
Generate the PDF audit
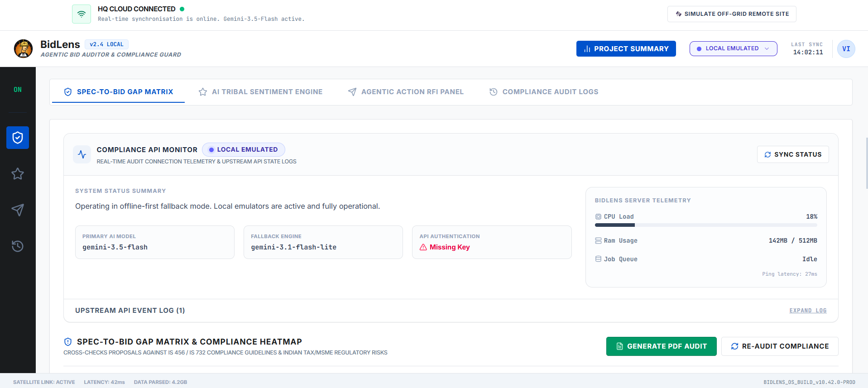[661, 346]
